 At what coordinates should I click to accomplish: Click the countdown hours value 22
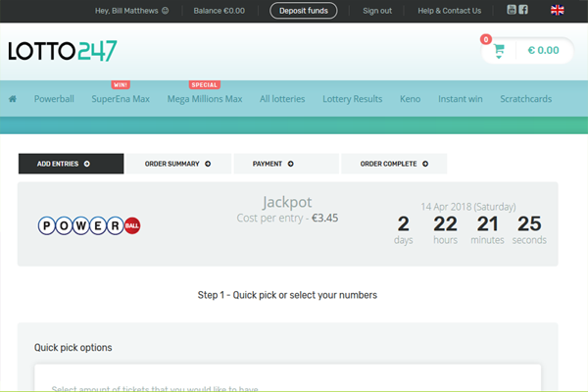coord(445,224)
